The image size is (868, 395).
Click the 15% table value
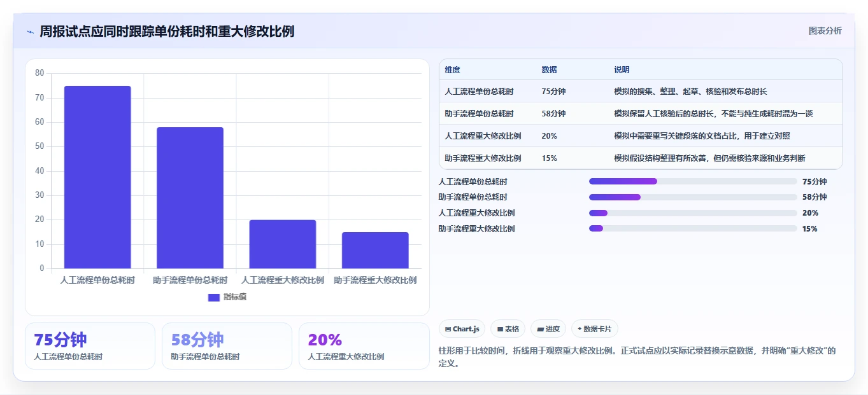(x=549, y=158)
